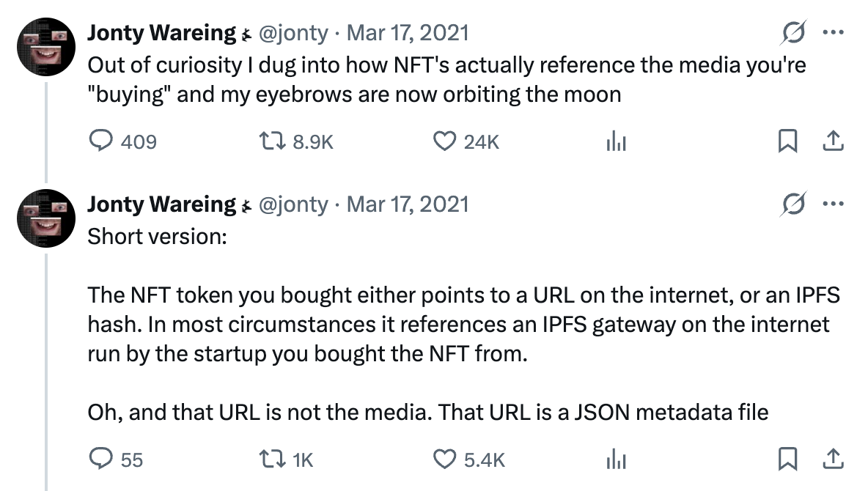
Task: View analytics of the second tweet
Action: [616, 459]
